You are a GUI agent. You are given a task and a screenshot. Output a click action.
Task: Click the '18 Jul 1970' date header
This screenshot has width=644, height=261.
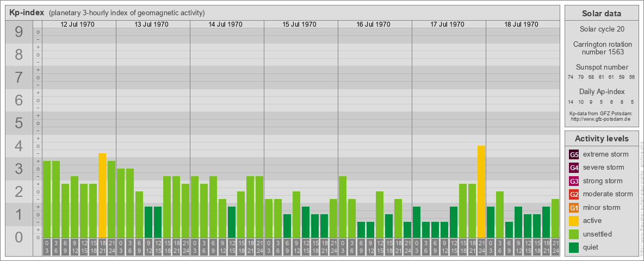click(521, 24)
